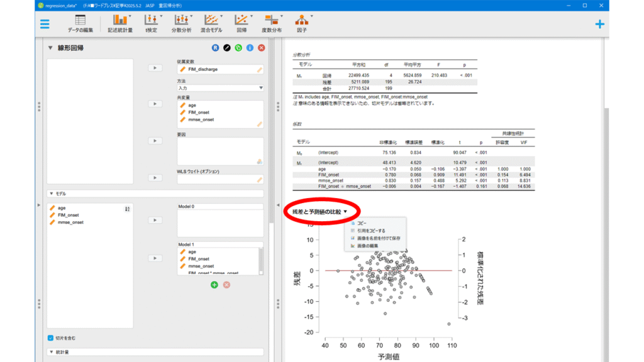Select FIM_onset in the model components list
644x362 pixels.
pos(68,215)
